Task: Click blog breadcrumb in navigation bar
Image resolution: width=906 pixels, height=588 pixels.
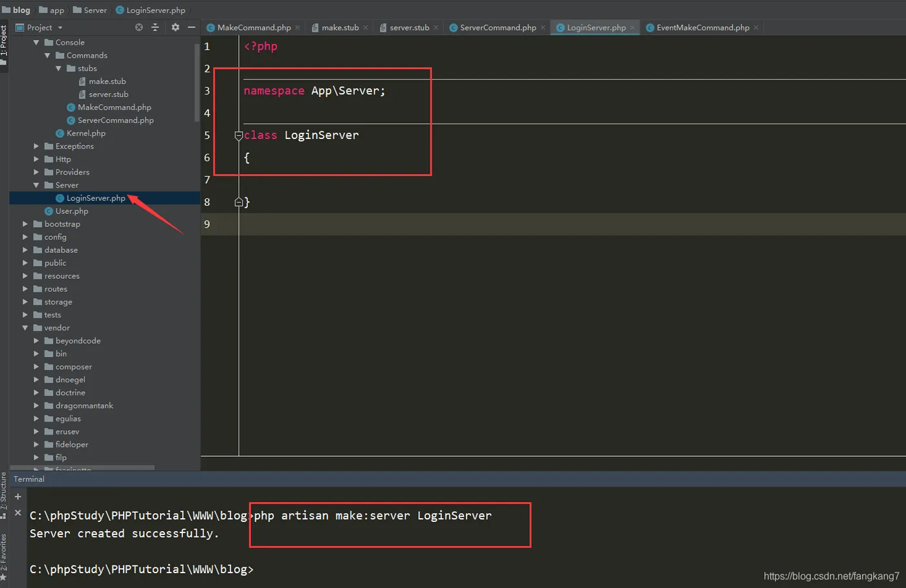Action: [x=16, y=10]
